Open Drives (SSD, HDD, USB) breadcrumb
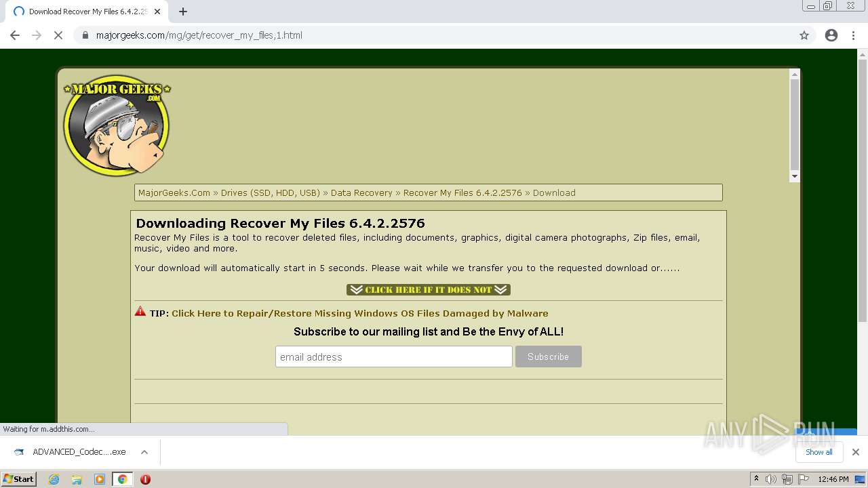This screenshot has width=868, height=488. (x=270, y=193)
